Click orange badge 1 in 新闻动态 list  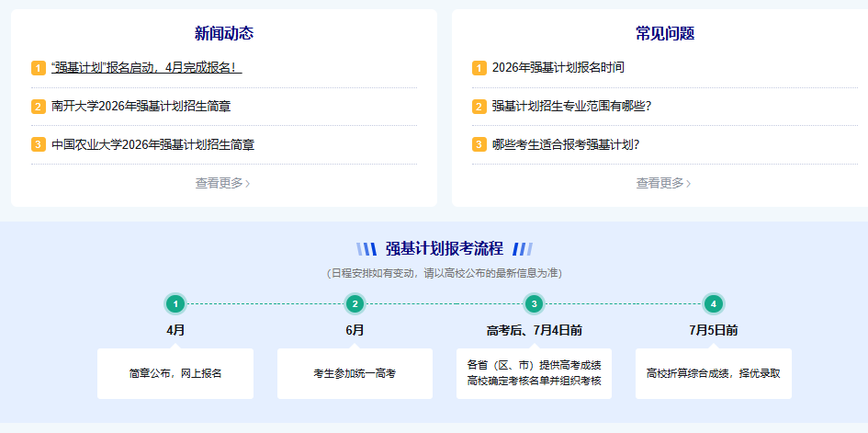pos(38,68)
